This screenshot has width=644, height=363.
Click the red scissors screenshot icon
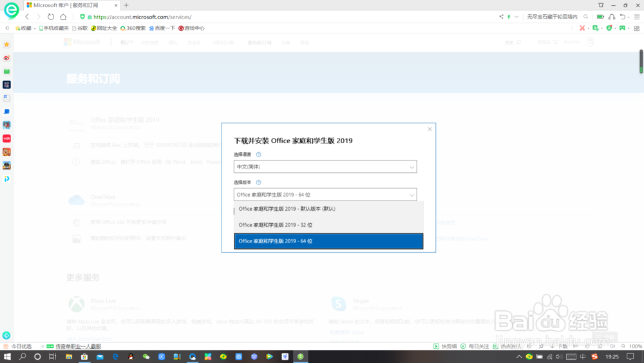582,28
